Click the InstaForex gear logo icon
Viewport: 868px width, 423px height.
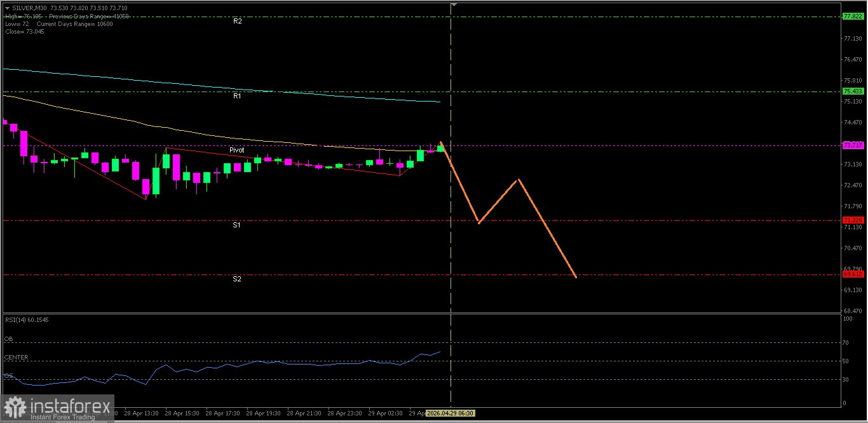(15, 408)
